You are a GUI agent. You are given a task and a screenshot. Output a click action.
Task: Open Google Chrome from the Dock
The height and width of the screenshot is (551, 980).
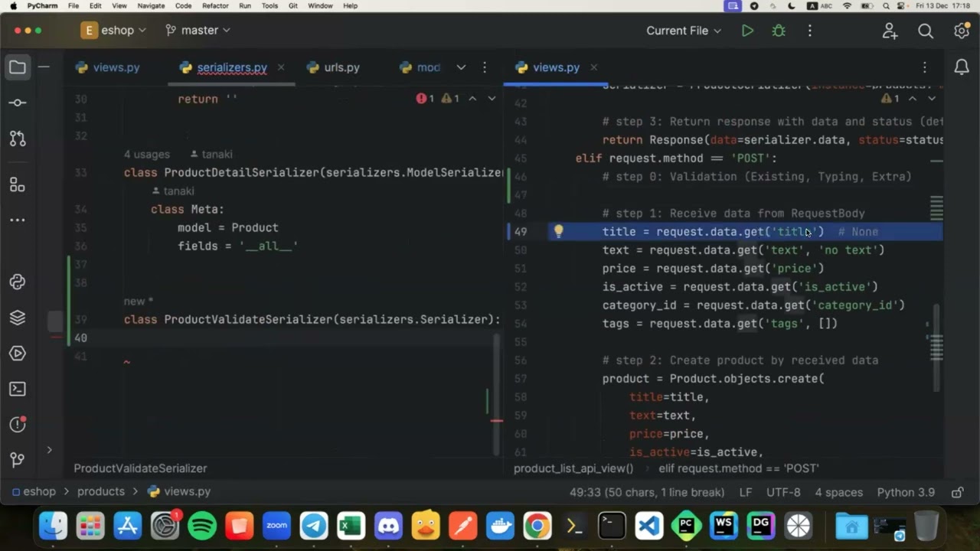(537, 527)
